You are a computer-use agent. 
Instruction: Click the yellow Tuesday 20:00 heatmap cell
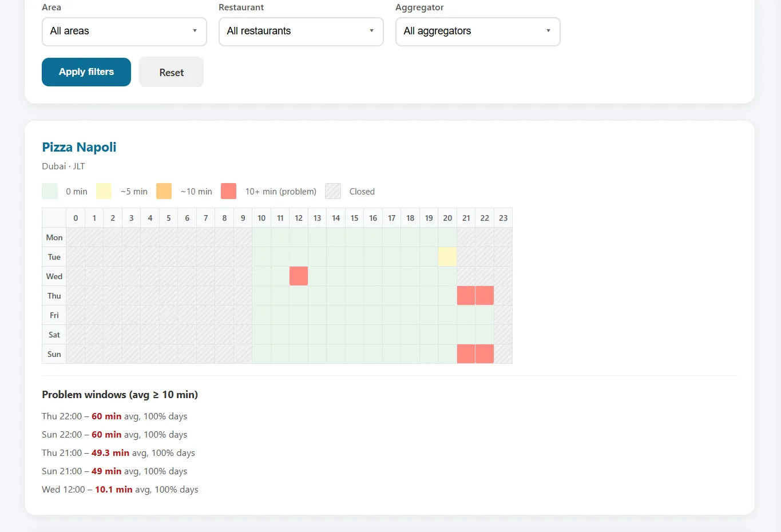point(447,257)
